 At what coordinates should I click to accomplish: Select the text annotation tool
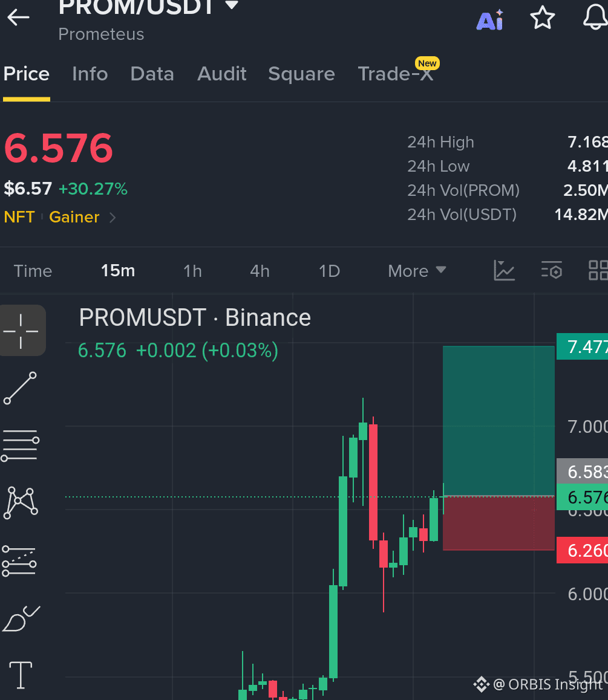pos(21,675)
